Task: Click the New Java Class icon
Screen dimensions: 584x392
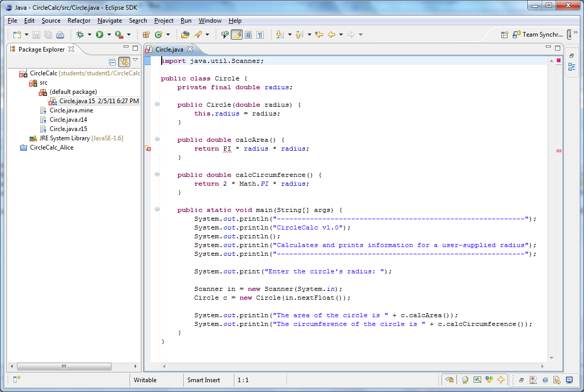Action: click(159, 35)
